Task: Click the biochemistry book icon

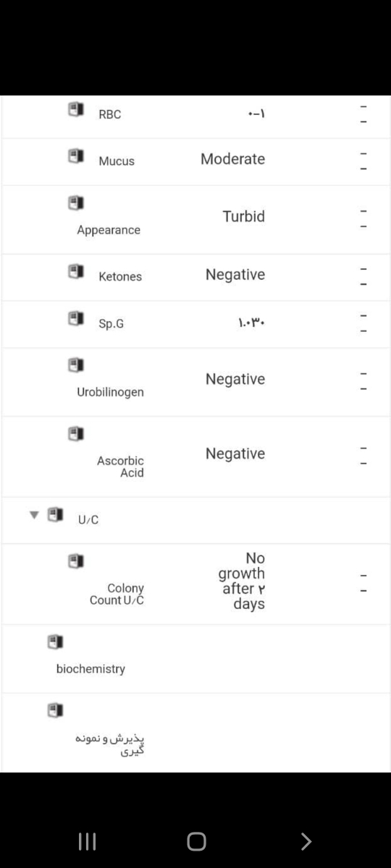Action: (x=55, y=642)
